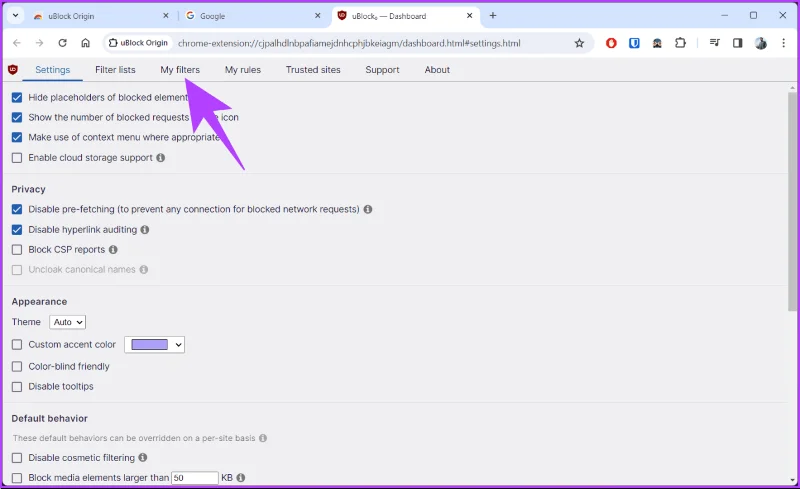Click the uBlock Origin shield logo in the dashboard
Viewport: 800px width, 489px height.
[x=13, y=69]
